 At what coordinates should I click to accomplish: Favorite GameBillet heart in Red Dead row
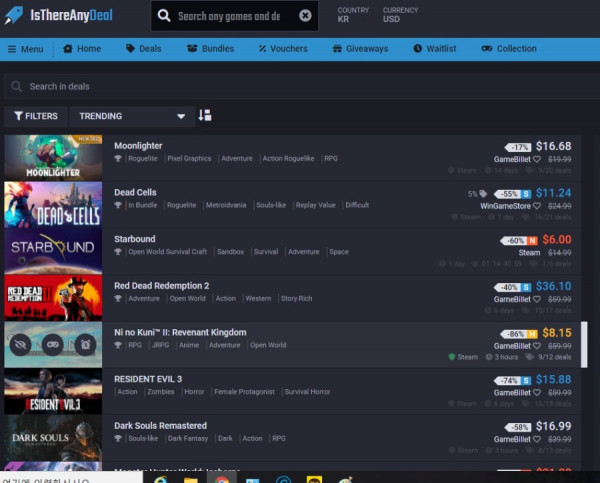(537, 299)
